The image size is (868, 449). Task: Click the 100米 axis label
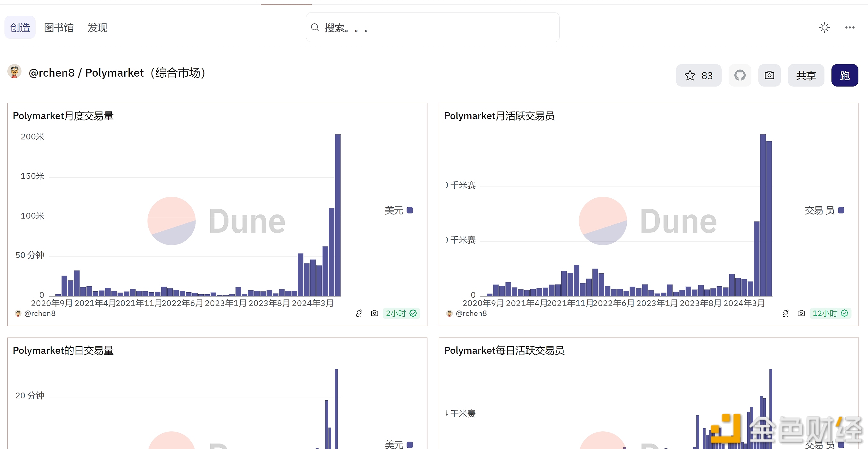tap(33, 216)
